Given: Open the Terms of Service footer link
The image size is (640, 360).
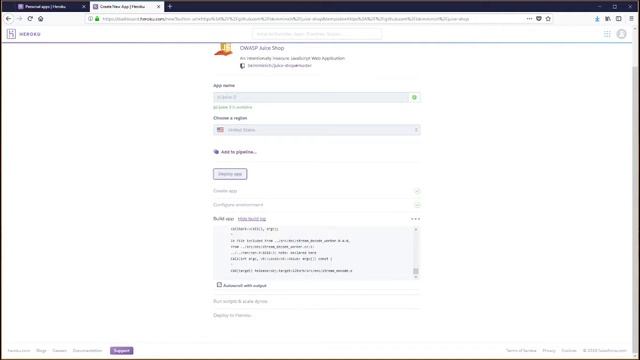Looking at the screenshot, I should click(x=521, y=351).
